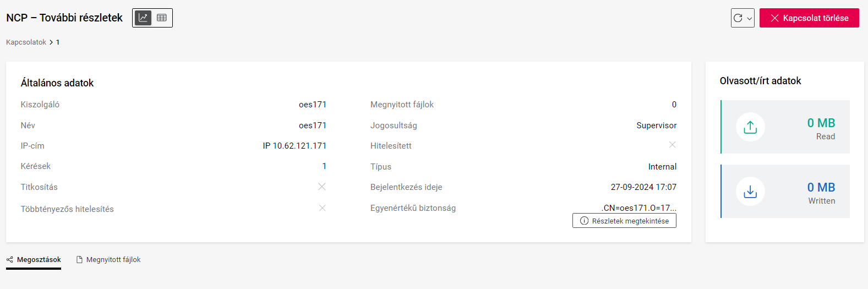Click the breadcrumb chevron arrow
The height and width of the screenshot is (289, 868).
(x=51, y=42)
